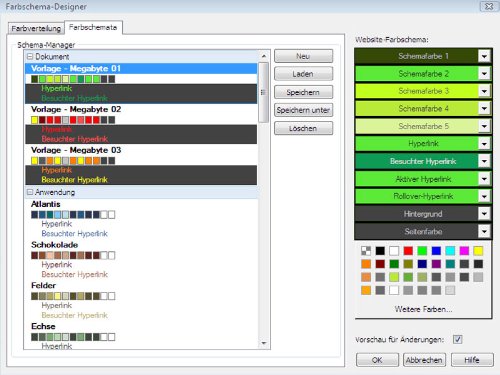Pick the yellow palette swatch
This screenshot has height=375, width=500.
pyautogui.click(x=478, y=251)
